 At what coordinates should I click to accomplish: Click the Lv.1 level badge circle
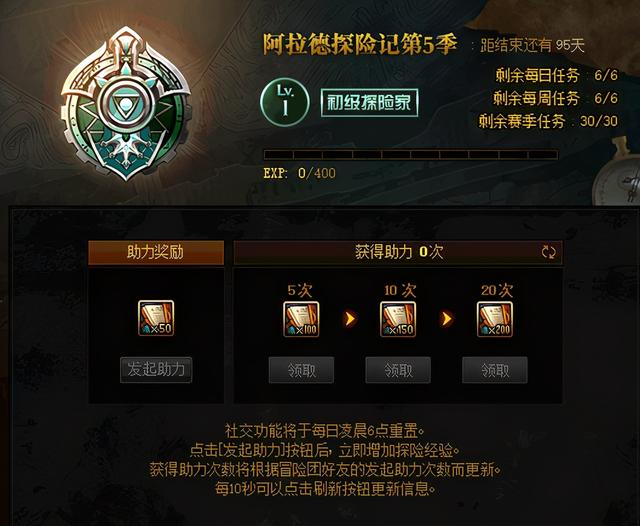pos(285,102)
